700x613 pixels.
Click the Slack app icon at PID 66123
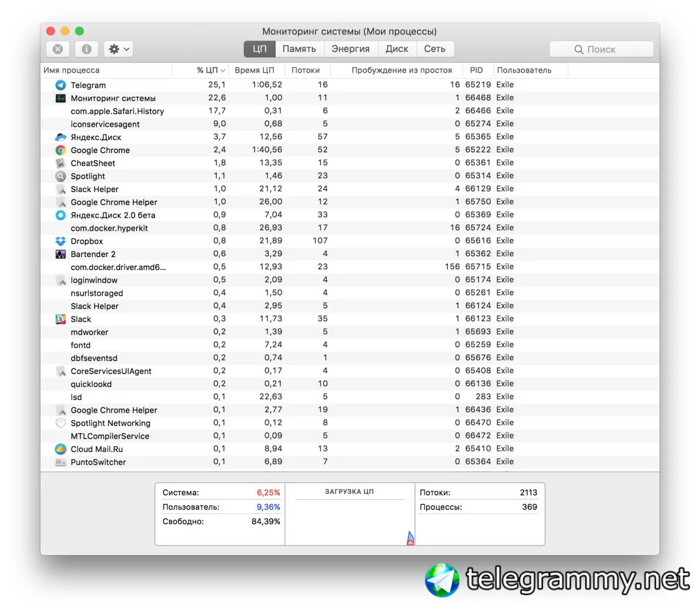coord(61,319)
